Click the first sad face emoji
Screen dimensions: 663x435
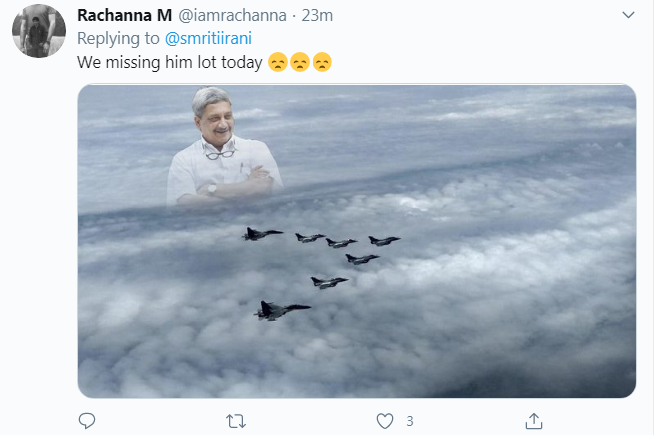click(276, 63)
